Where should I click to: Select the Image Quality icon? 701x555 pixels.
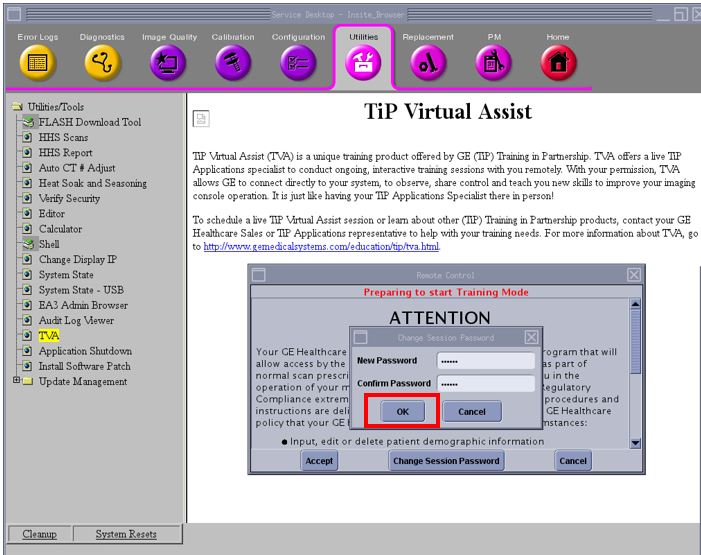(x=167, y=64)
